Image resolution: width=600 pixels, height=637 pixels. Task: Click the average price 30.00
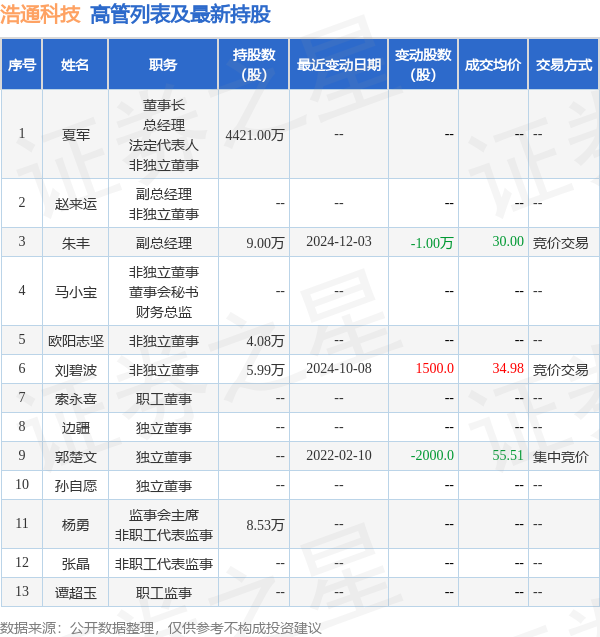tap(508, 241)
